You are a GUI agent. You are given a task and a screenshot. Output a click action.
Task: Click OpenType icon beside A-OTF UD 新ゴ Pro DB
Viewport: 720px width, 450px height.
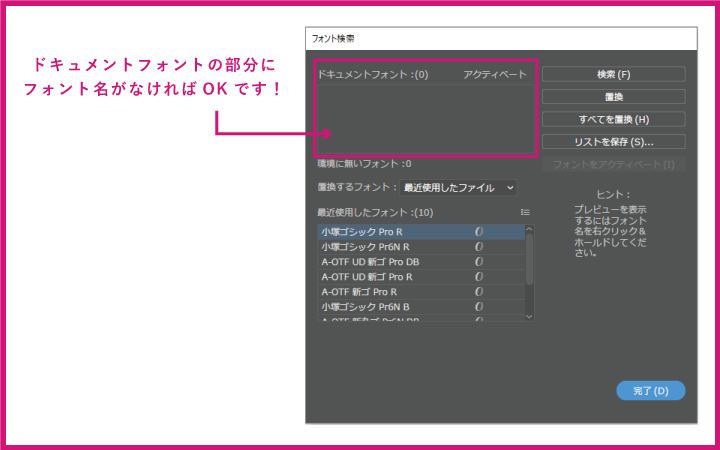pos(479,262)
